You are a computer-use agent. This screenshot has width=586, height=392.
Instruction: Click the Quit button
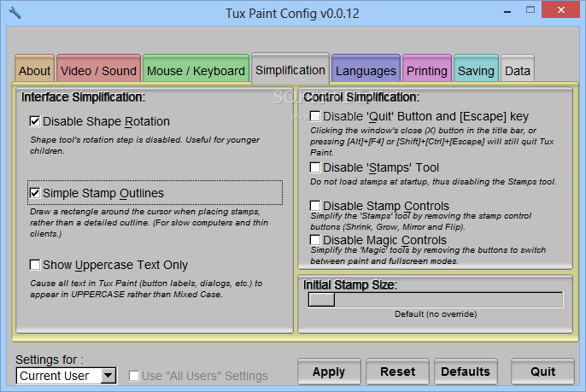pyautogui.click(x=542, y=372)
